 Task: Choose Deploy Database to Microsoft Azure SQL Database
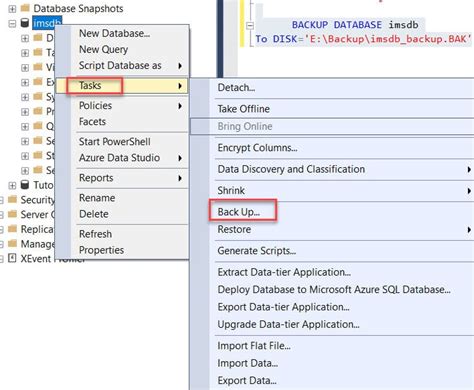click(332, 290)
